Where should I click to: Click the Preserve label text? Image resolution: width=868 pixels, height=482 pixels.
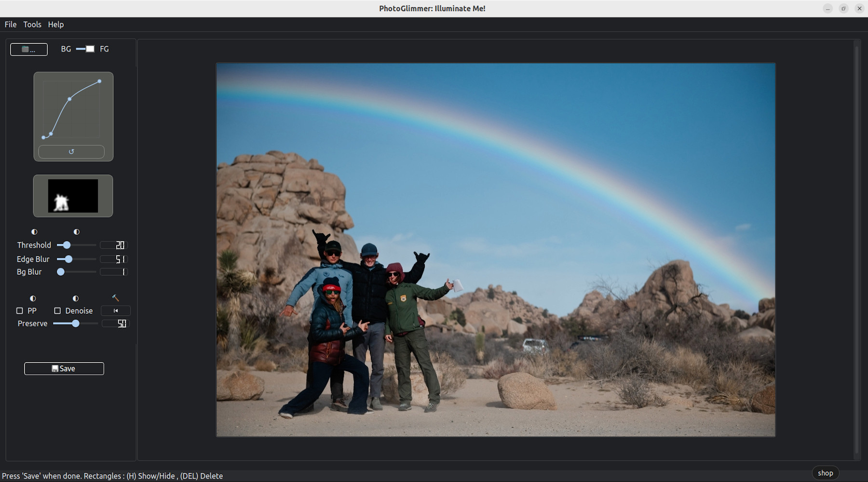[33, 324]
